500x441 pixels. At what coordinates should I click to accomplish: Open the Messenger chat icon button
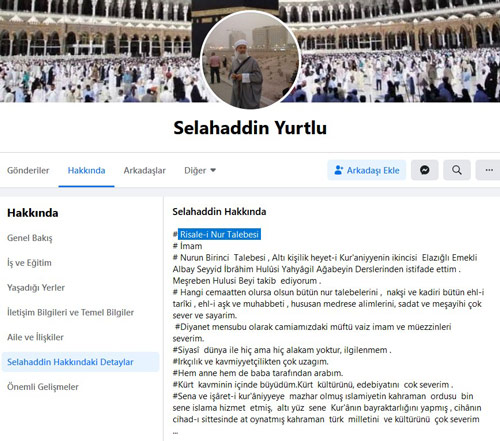pyautogui.click(x=424, y=170)
